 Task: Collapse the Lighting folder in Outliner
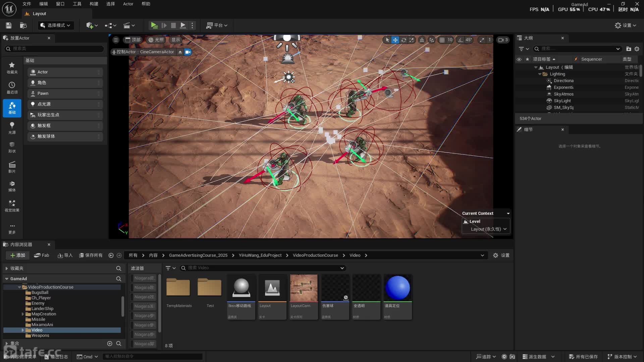pos(540,74)
